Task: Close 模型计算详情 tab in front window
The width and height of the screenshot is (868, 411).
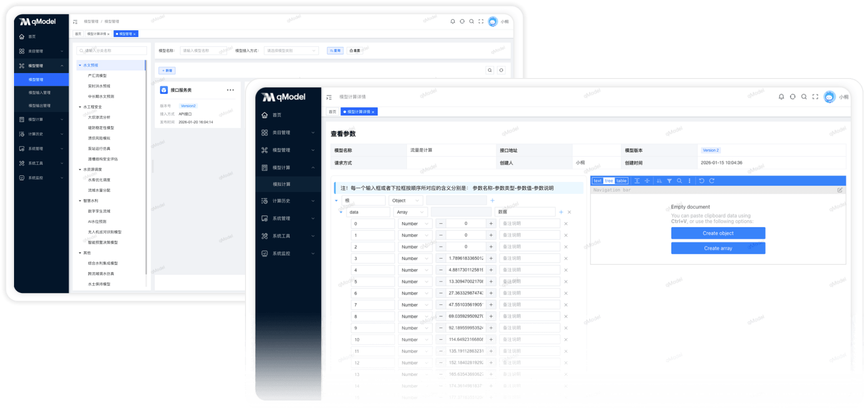Action: [373, 112]
